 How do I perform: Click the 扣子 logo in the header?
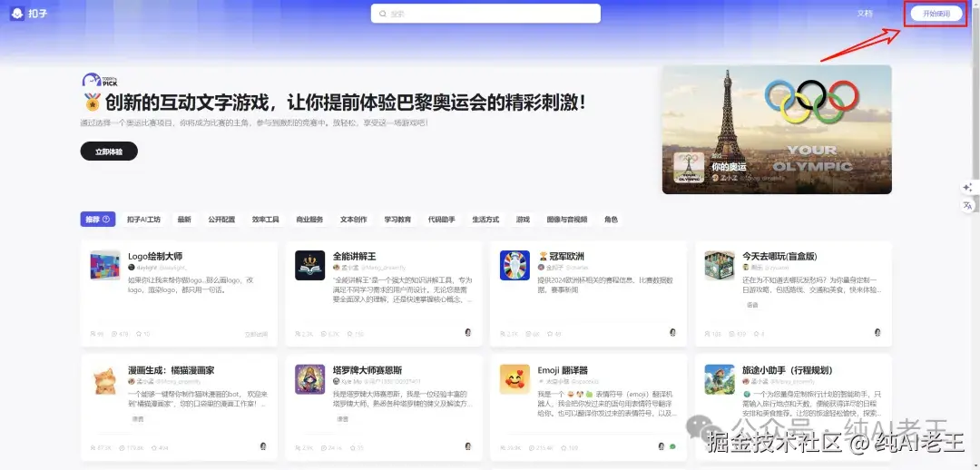click(x=29, y=13)
